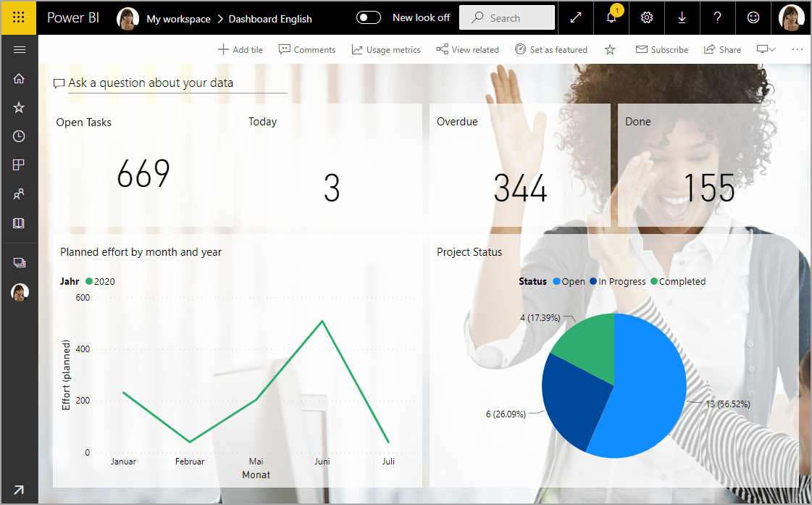Click My workspace breadcrumb link

179,19
